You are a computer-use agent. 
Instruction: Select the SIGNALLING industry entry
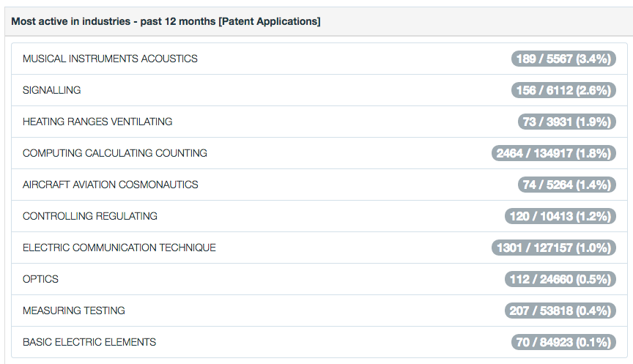52,90
